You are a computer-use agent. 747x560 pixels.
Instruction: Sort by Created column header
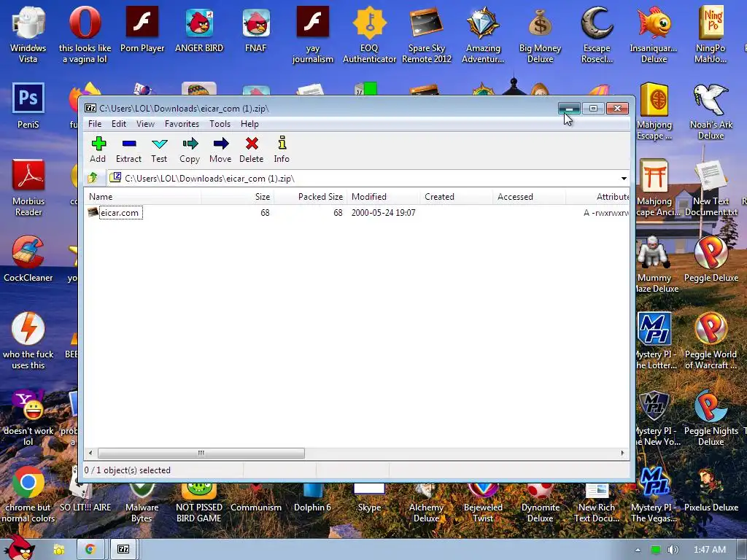457,197
